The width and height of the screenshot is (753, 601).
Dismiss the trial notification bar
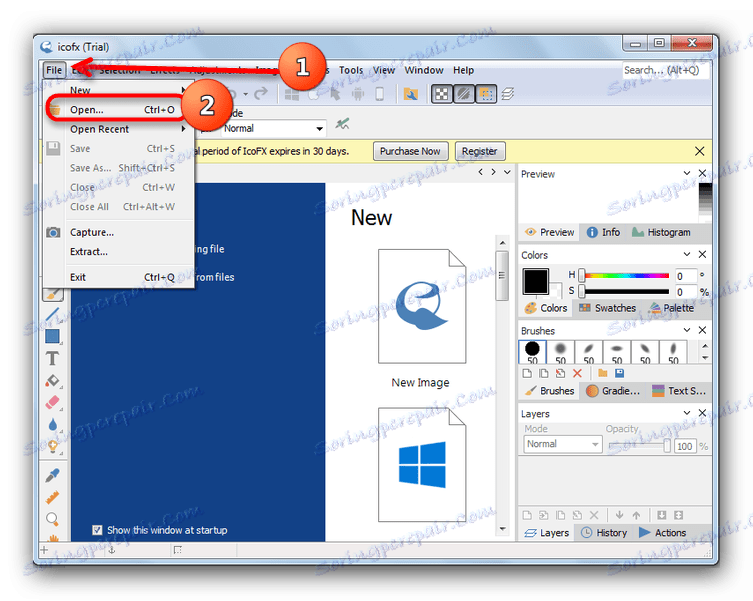pos(699,151)
